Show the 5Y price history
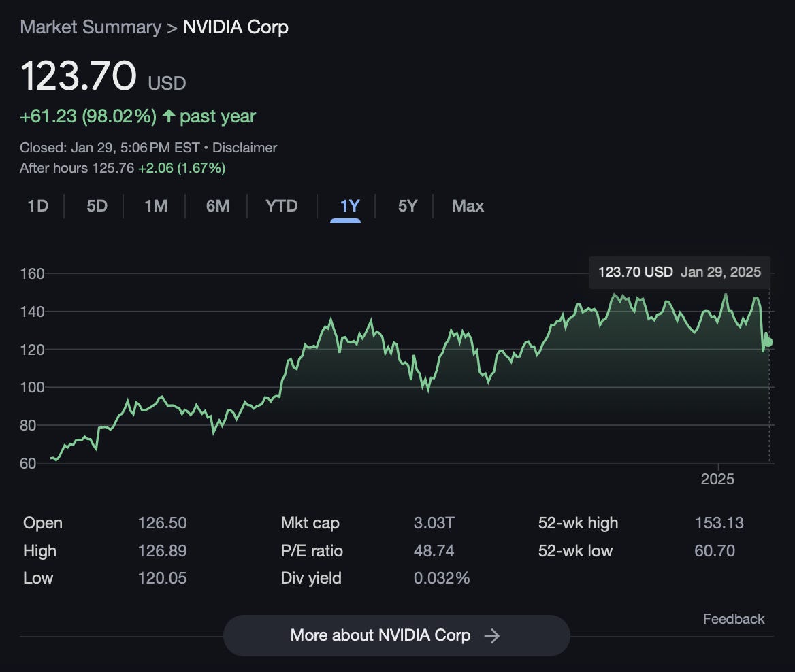Viewport: 795px width, 672px height. point(408,206)
